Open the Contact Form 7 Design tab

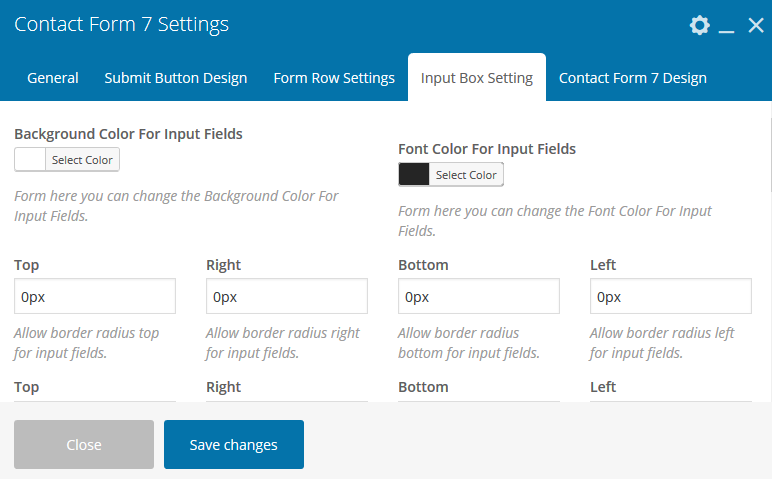(633, 78)
